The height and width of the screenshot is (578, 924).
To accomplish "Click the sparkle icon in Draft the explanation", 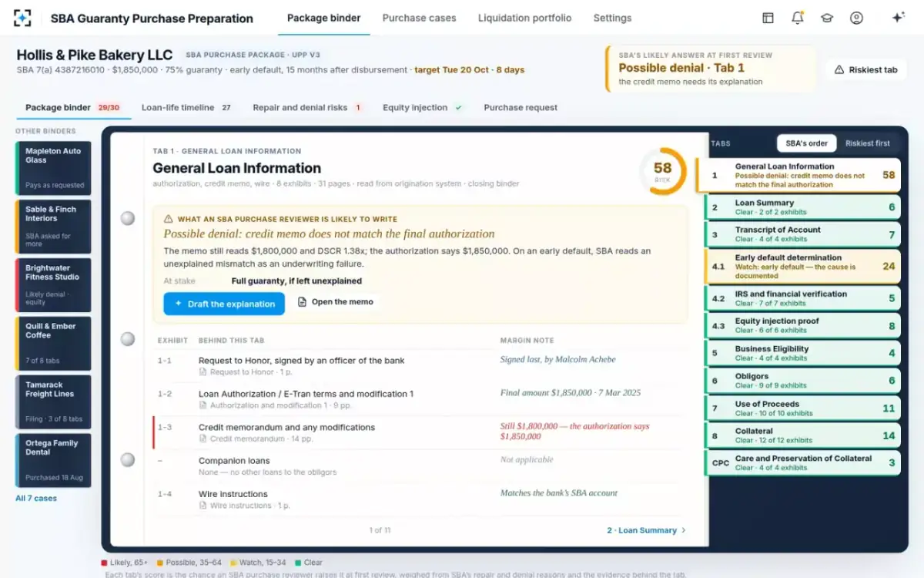I will point(179,304).
